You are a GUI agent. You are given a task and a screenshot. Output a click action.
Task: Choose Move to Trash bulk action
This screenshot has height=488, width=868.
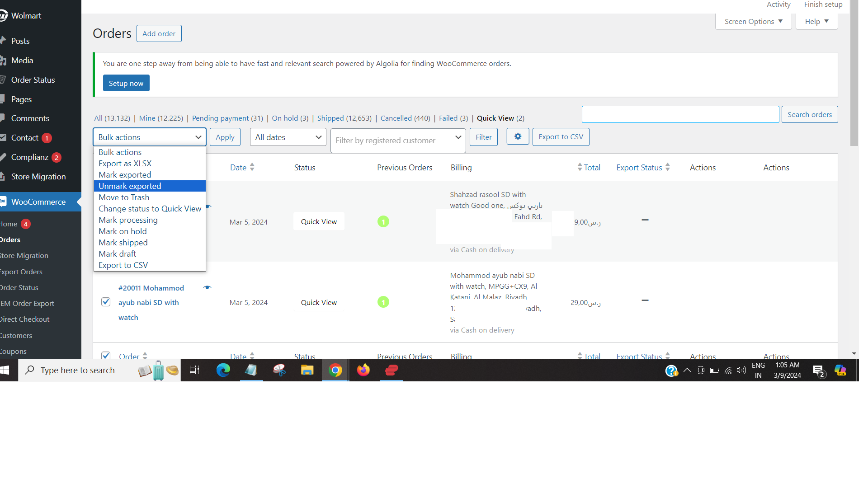(150, 197)
